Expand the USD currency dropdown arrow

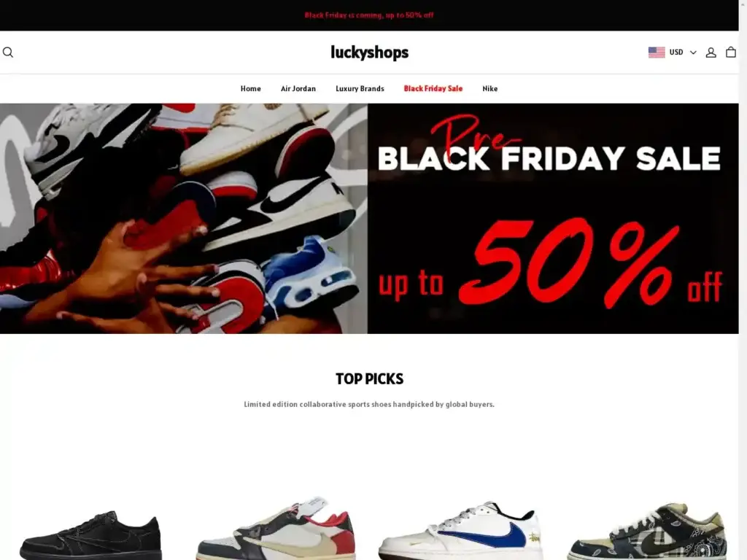pyautogui.click(x=693, y=52)
